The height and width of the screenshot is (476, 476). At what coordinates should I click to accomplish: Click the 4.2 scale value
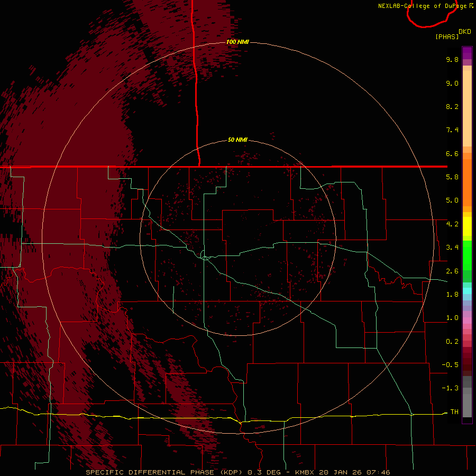tap(452, 224)
